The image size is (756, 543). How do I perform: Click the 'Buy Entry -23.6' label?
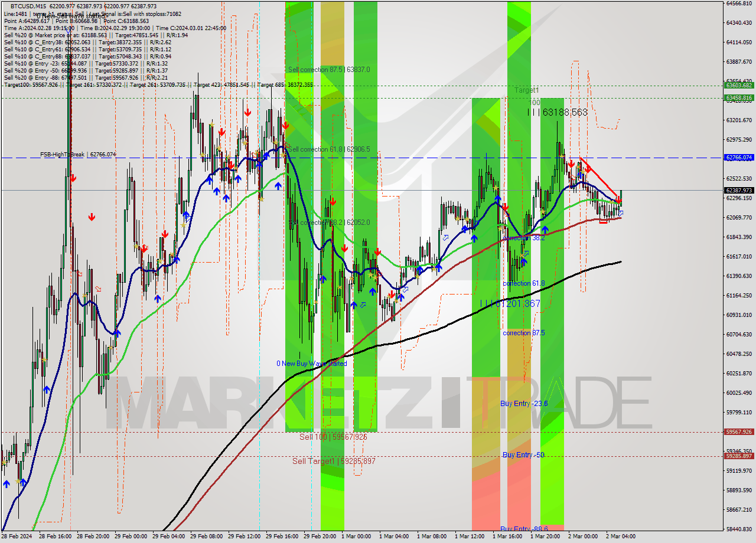point(524,404)
